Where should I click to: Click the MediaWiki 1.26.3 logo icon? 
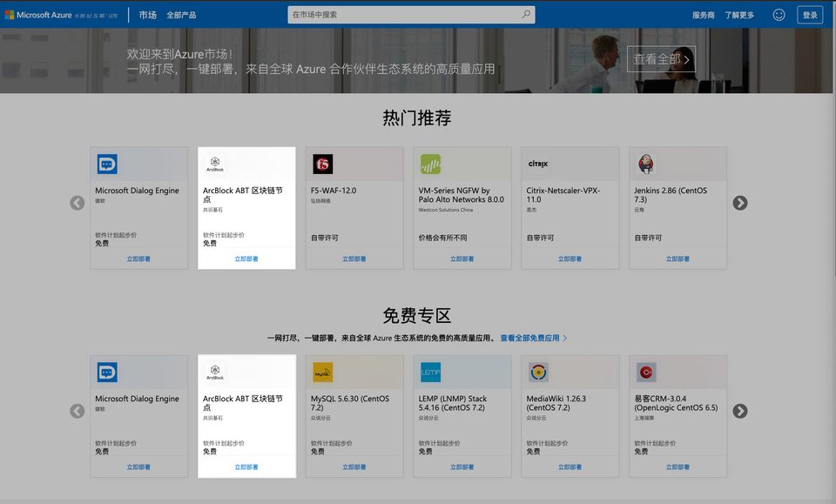point(538,373)
